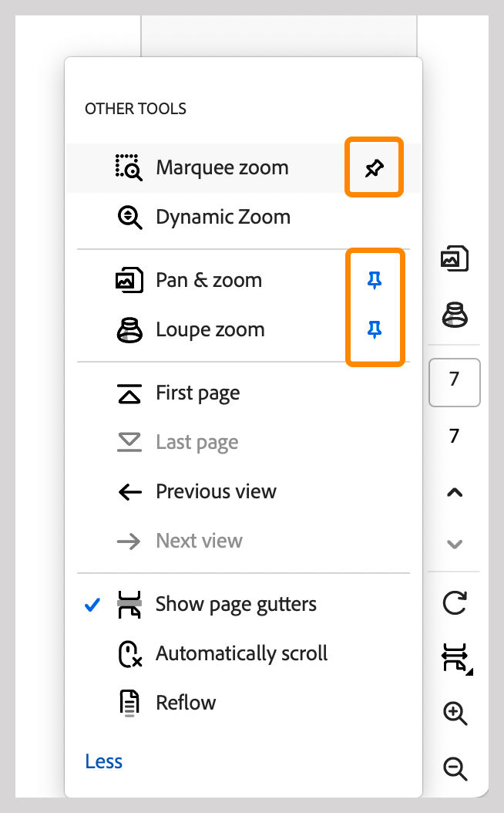Choose Dynamic Zoom from the menu

point(223,217)
